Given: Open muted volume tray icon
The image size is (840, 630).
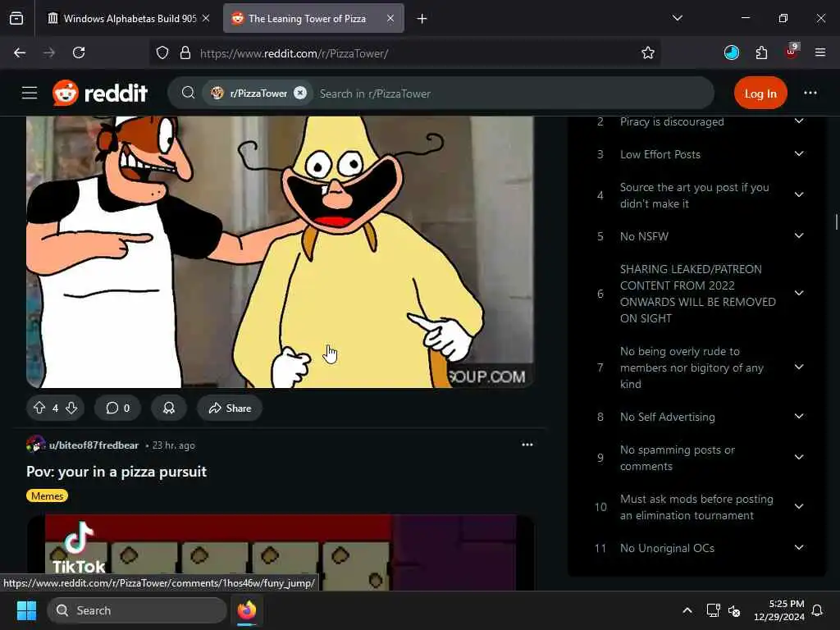Looking at the screenshot, I should click(x=734, y=610).
